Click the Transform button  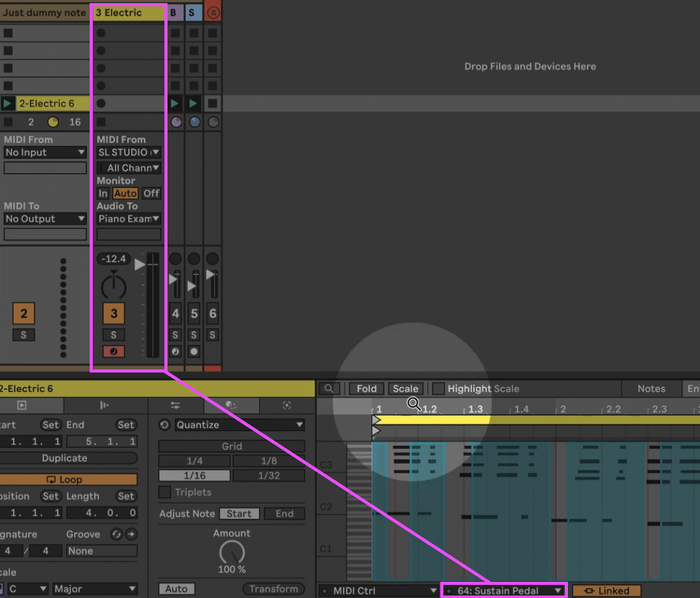point(273,588)
